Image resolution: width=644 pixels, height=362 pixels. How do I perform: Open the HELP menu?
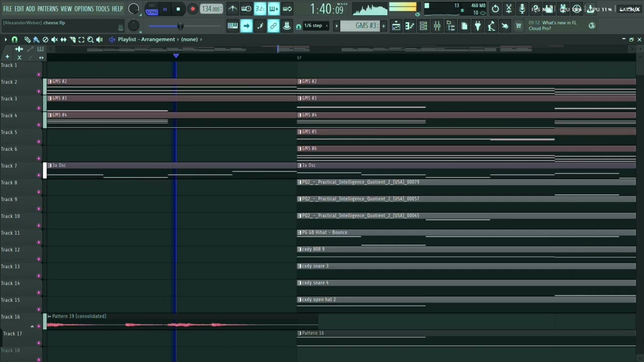[117, 9]
